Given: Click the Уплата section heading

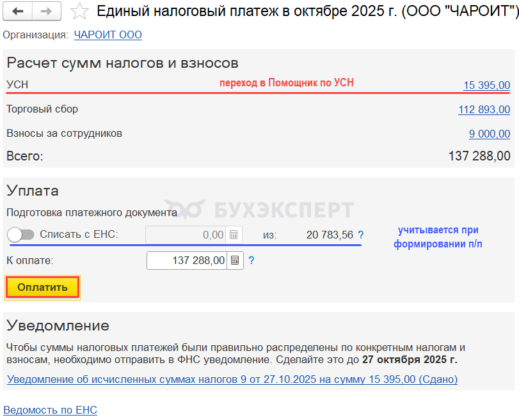Looking at the screenshot, I should click(x=33, y=191).
